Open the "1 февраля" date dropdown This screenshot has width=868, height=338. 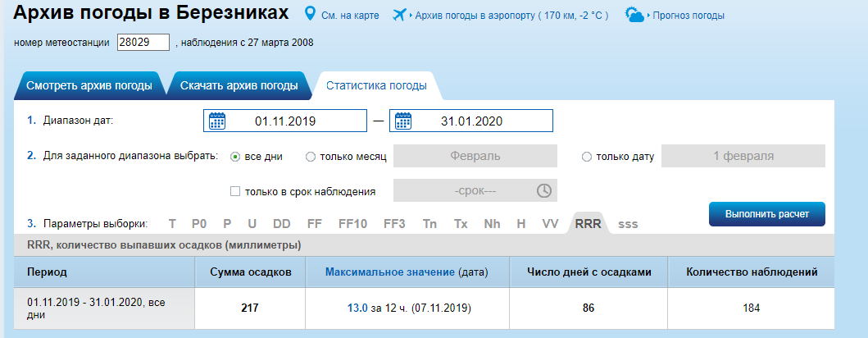pos(743,156)
